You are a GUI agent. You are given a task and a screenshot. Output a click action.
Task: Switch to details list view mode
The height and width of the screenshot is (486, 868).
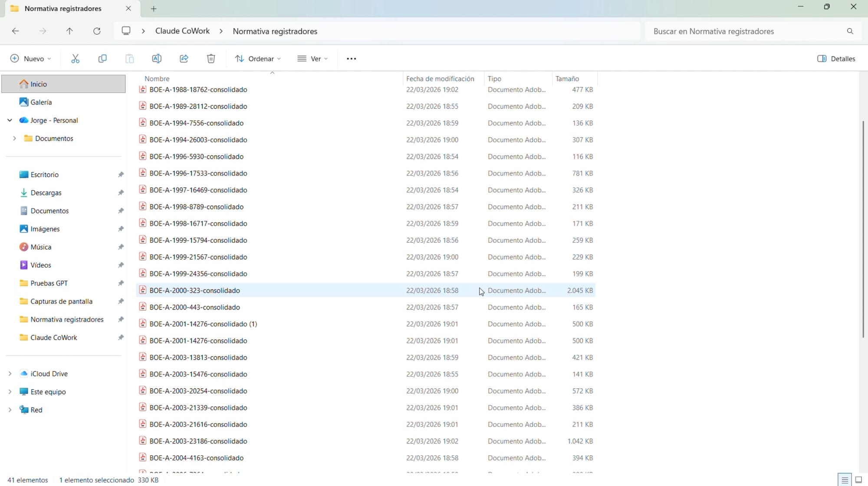(x=844, y=480)
